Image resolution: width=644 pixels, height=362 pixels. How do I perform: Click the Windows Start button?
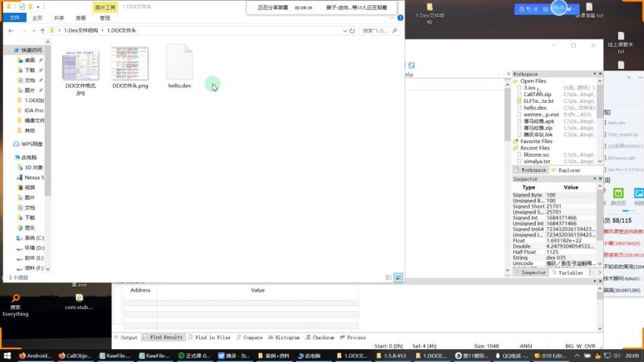click(7, 355)
